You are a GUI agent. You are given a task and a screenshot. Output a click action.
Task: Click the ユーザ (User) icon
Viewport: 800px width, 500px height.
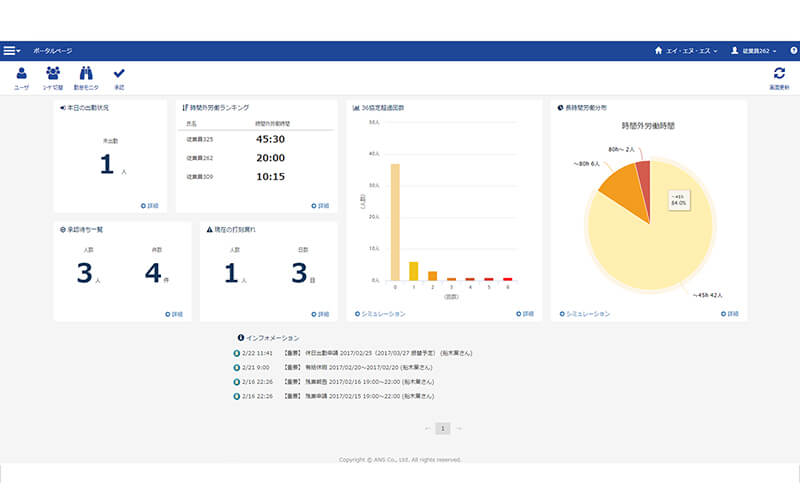[21, 73]
